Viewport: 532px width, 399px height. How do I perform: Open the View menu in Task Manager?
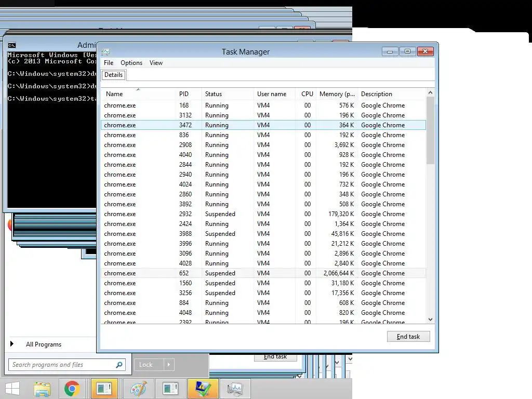point(156,63)
